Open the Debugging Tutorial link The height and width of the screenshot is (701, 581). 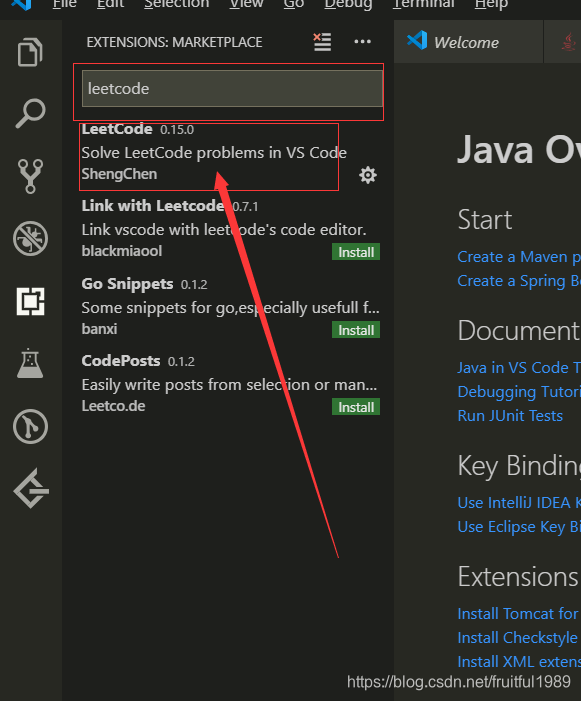tap(519, 392)
